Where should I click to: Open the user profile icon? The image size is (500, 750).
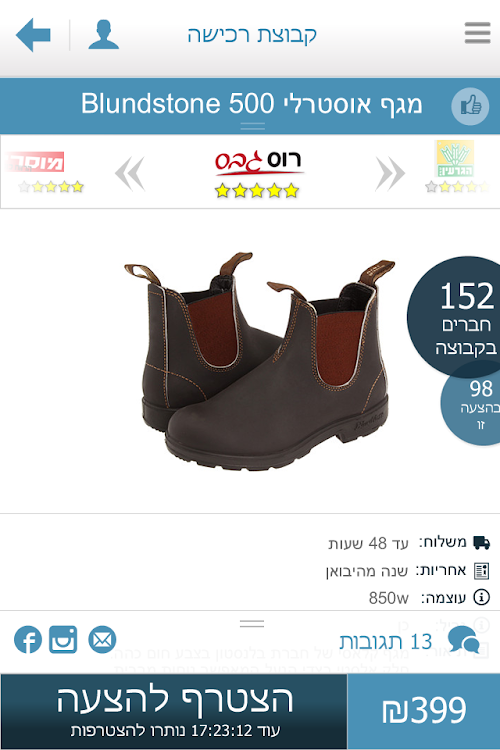(103, 35)
